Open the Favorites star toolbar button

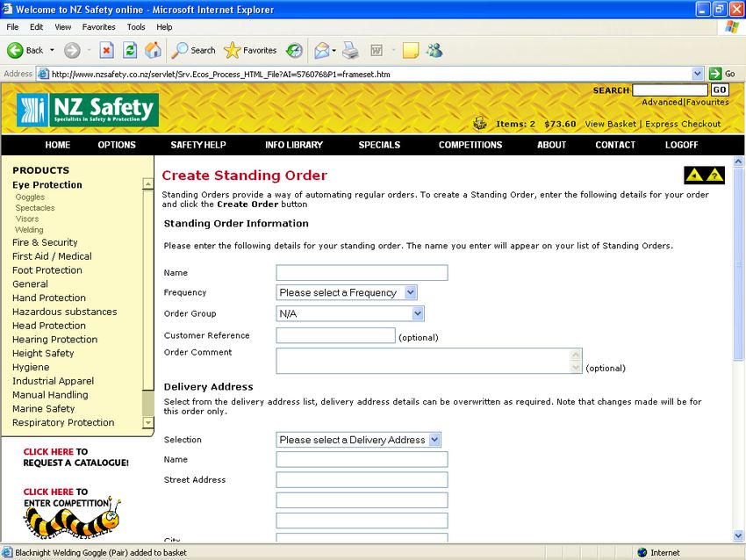tap(250, 50)
